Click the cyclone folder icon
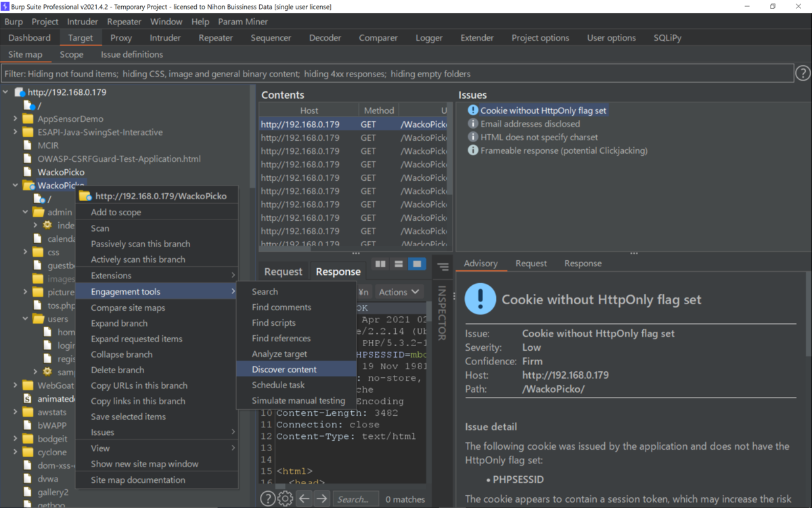 28,452
